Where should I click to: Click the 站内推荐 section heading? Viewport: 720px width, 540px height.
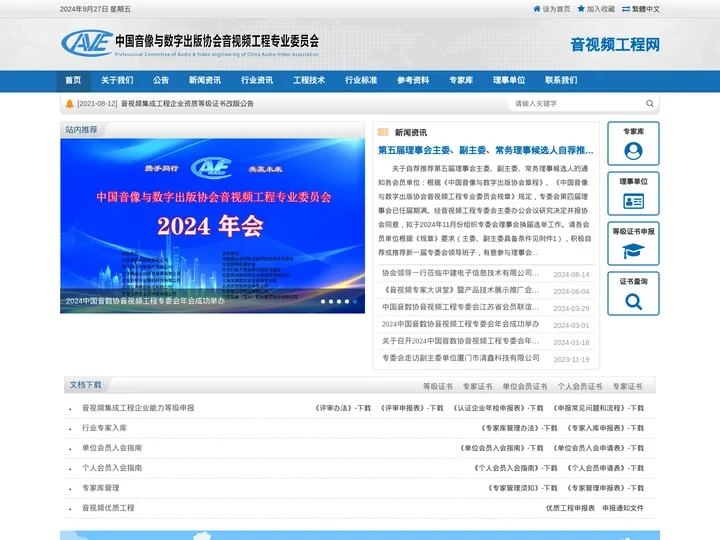81,130
